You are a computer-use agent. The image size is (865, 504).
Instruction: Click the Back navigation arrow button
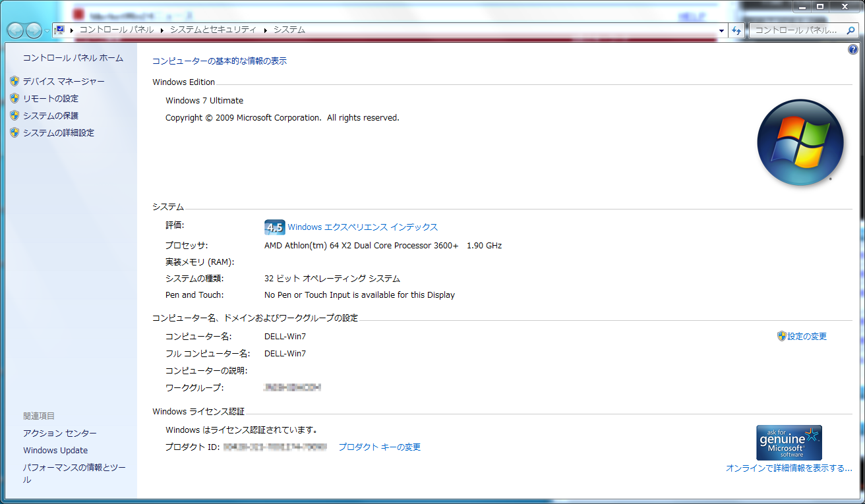(15, 30)
